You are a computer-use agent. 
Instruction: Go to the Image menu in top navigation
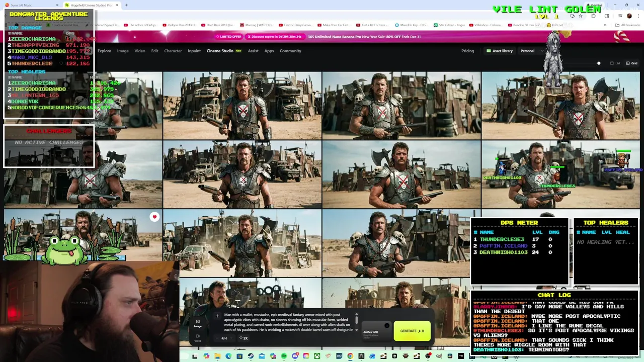123,51
